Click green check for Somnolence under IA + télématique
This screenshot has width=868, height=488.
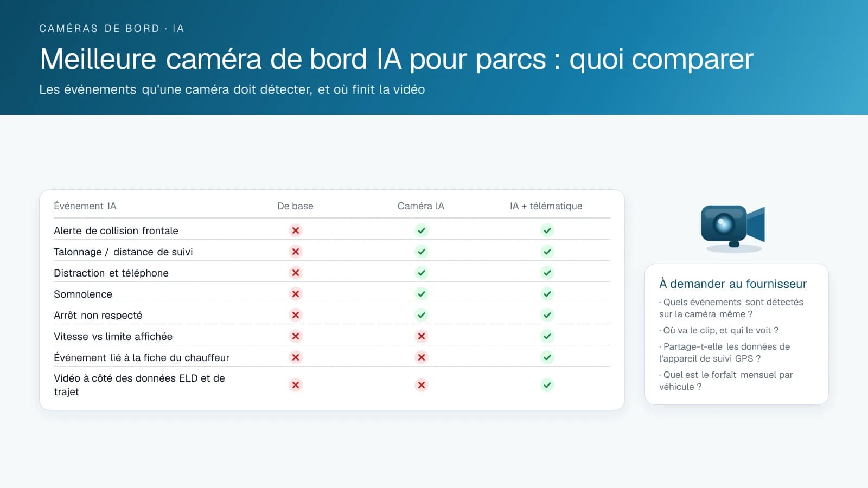[x=547, y=294]
